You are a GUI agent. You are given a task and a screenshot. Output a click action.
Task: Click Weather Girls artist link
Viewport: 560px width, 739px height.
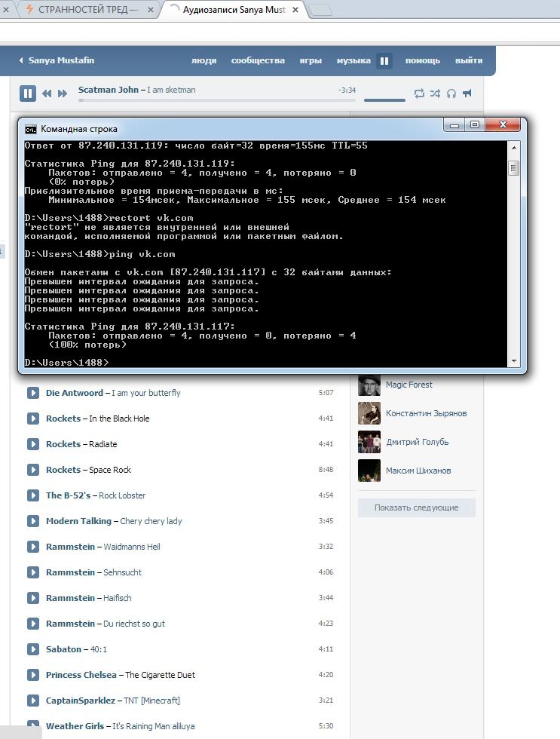(x=75, y=725)
